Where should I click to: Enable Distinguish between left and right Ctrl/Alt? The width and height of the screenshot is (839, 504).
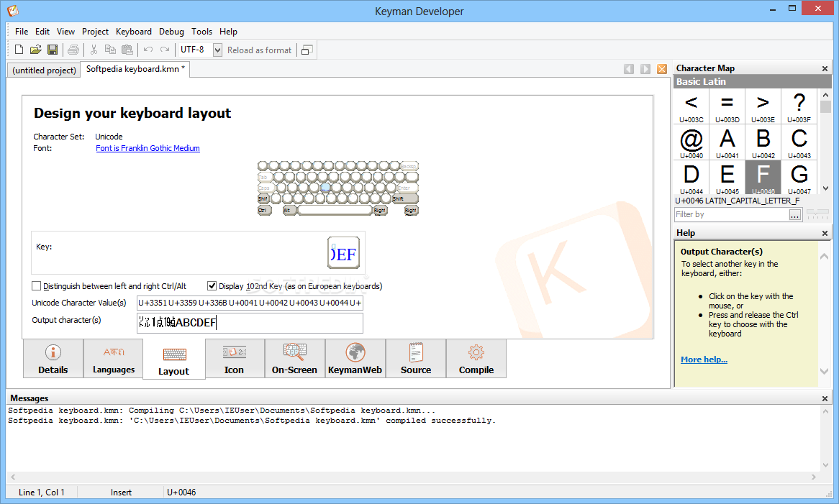[x=37, y=286]
